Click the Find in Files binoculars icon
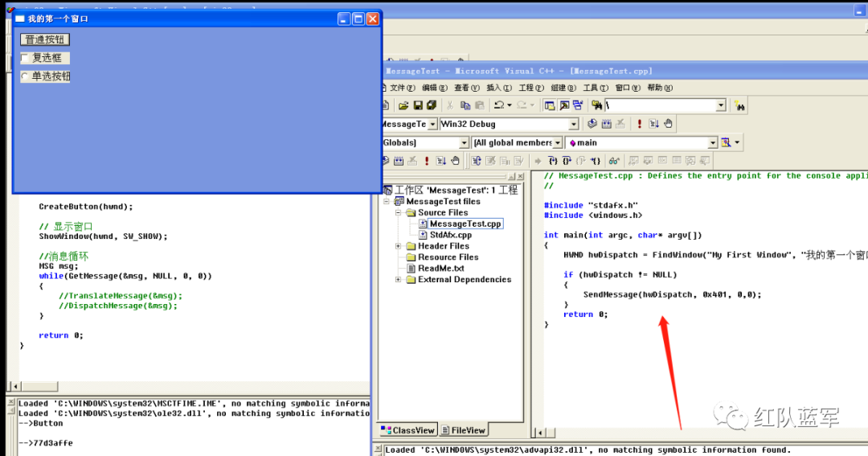868x456 pixels. (596, 105)
